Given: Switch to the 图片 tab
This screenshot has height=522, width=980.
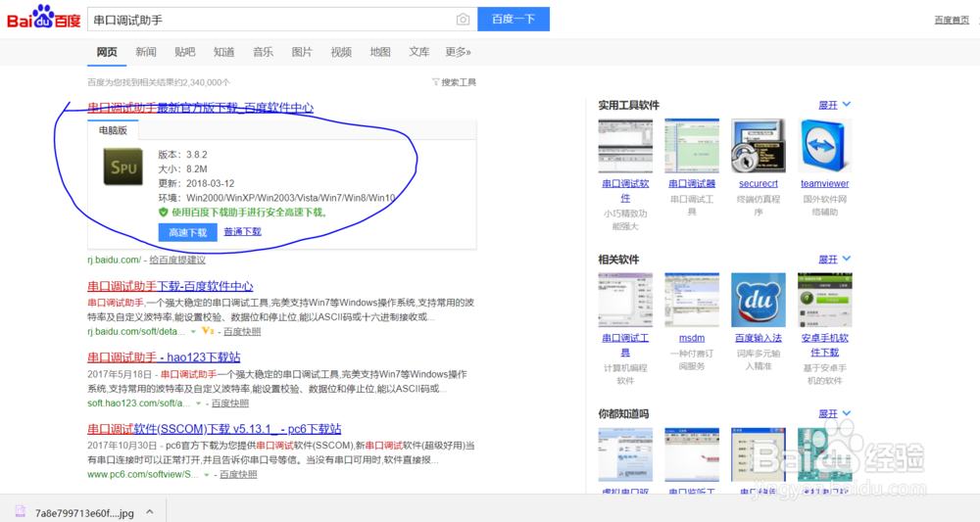Looking at the screenshot, I should [302, 52].
